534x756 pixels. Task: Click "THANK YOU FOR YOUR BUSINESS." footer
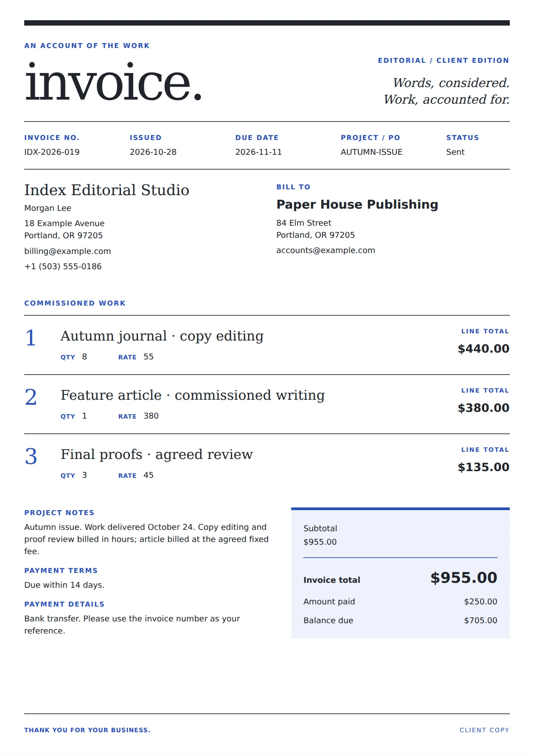[87, 730]
